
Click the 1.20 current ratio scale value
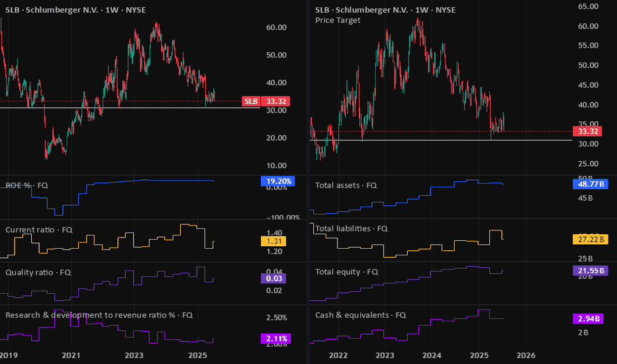[274, 251]
